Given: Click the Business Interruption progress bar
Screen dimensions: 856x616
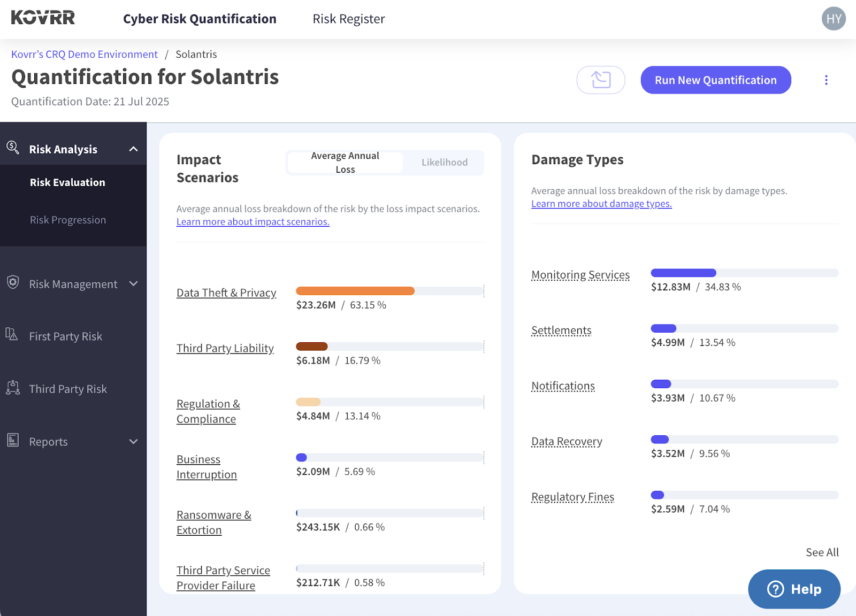Looking at the screenshot, I should point(389,458).
